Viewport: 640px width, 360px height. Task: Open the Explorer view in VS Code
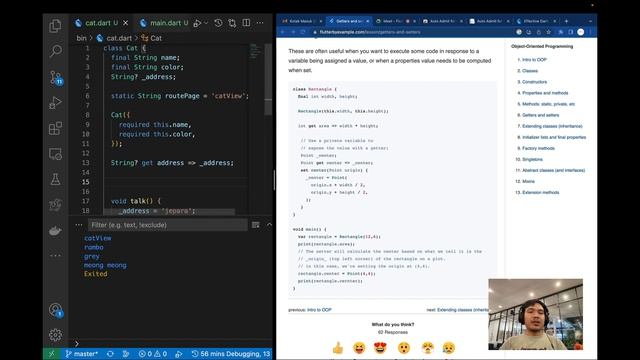(x=56, y=26)
